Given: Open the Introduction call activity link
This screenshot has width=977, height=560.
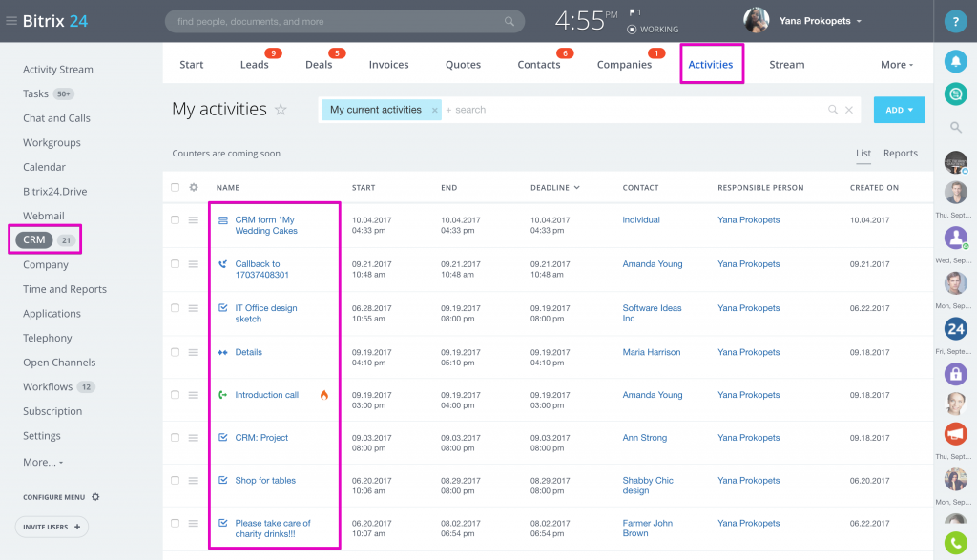Looking at the screenshot, I should [267, 395].
